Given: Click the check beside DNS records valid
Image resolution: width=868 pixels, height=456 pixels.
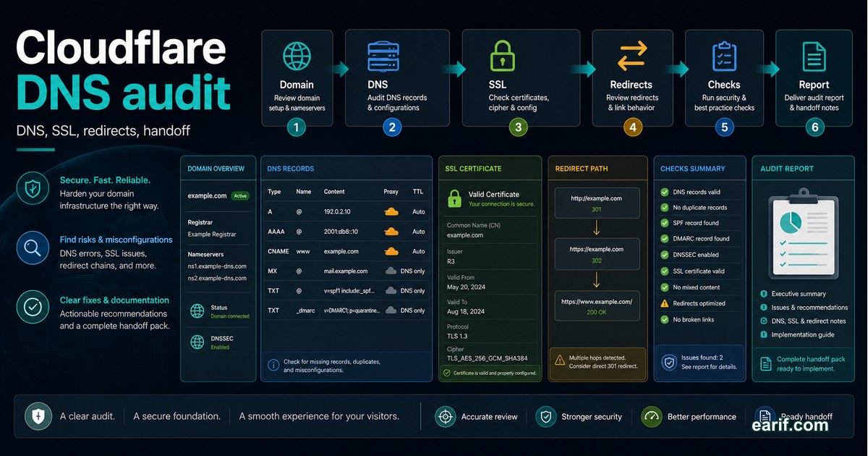Looking at the screenshot, I should point(665,193).
